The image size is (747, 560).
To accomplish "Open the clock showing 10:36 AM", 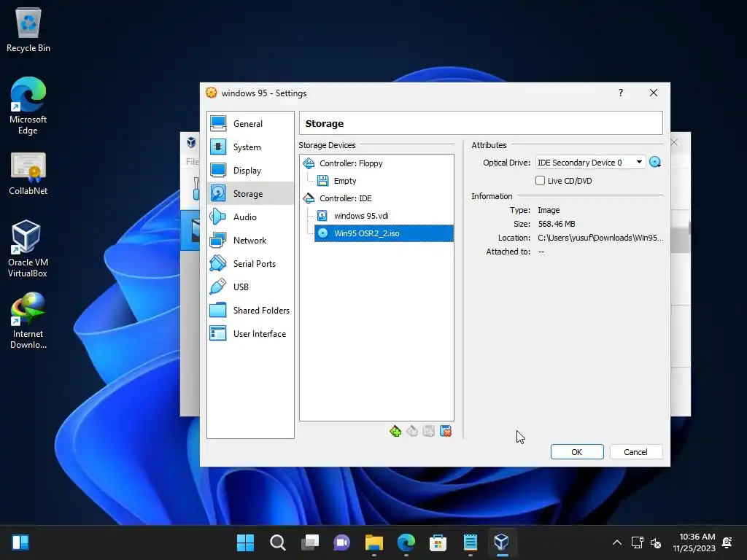I will [x=694, y=542].
